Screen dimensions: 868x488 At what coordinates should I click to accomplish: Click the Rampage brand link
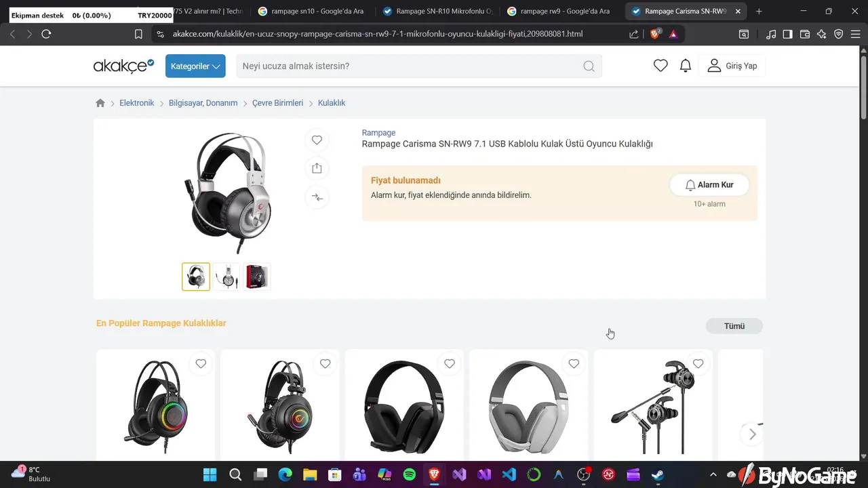[x=378, y=133]
